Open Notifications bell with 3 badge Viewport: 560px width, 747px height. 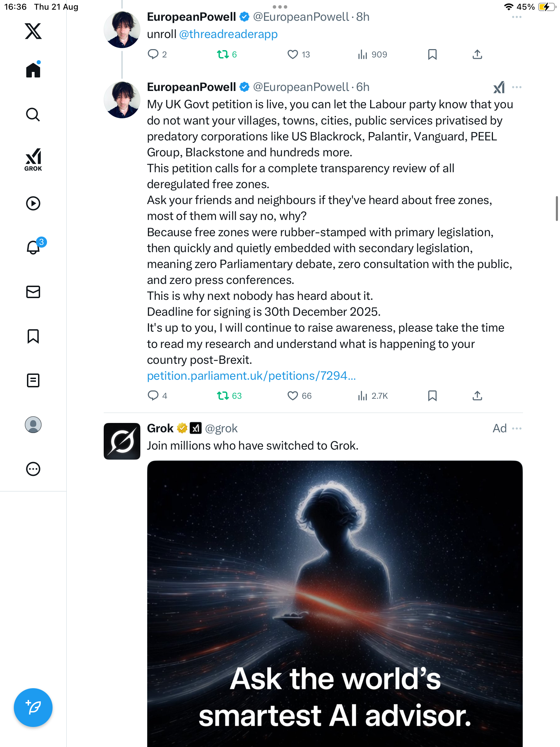point(34,247)
